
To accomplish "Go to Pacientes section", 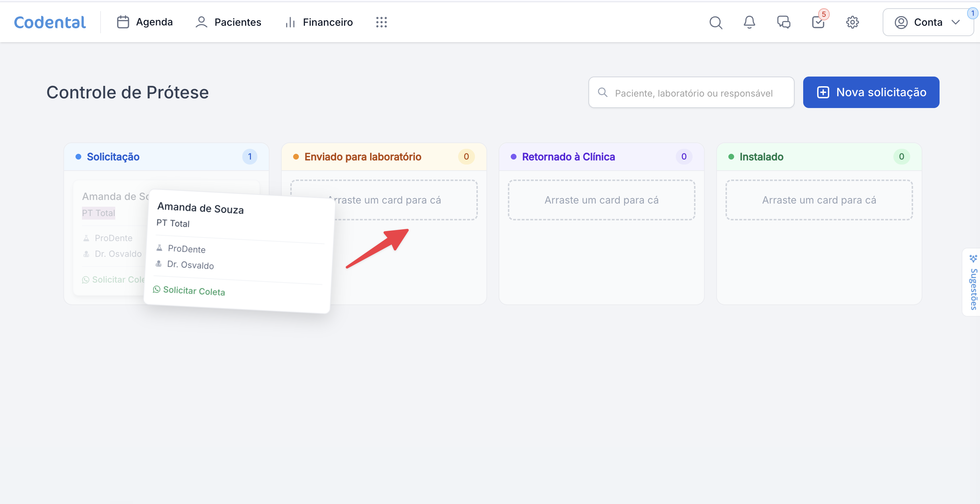I will [228, 22].
